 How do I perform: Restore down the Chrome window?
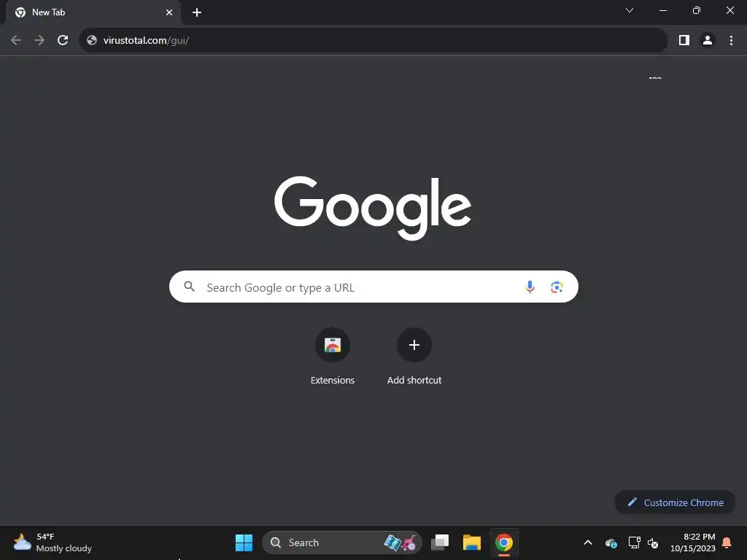tap(696, 10)
